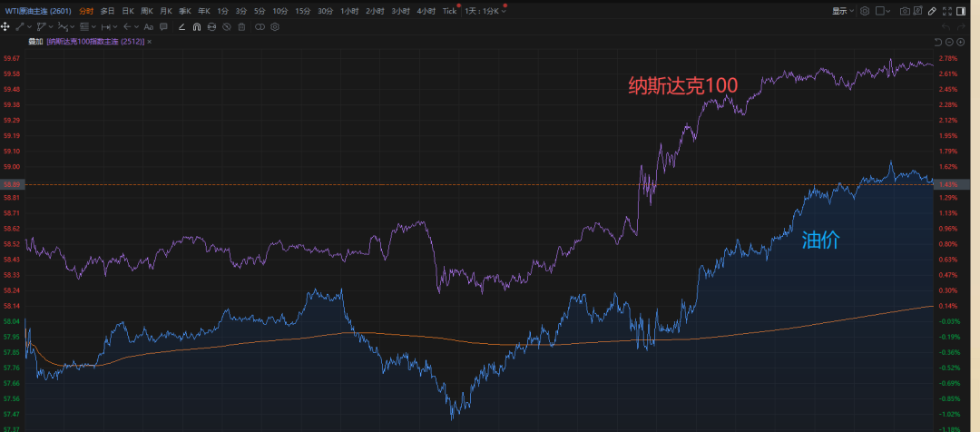
Task: Open chart settings gear at top right
Action: click(x=865, y=11)
